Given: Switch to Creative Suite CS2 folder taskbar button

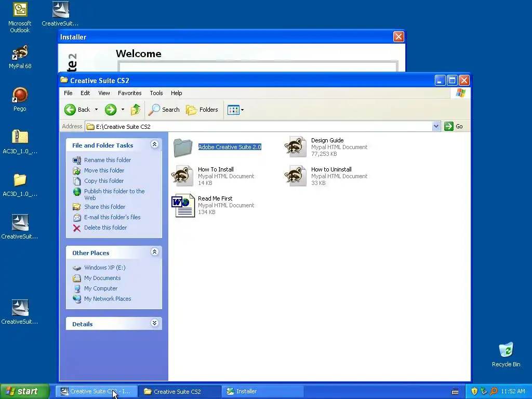Looking at the screenshot, I should pos(180,391).
